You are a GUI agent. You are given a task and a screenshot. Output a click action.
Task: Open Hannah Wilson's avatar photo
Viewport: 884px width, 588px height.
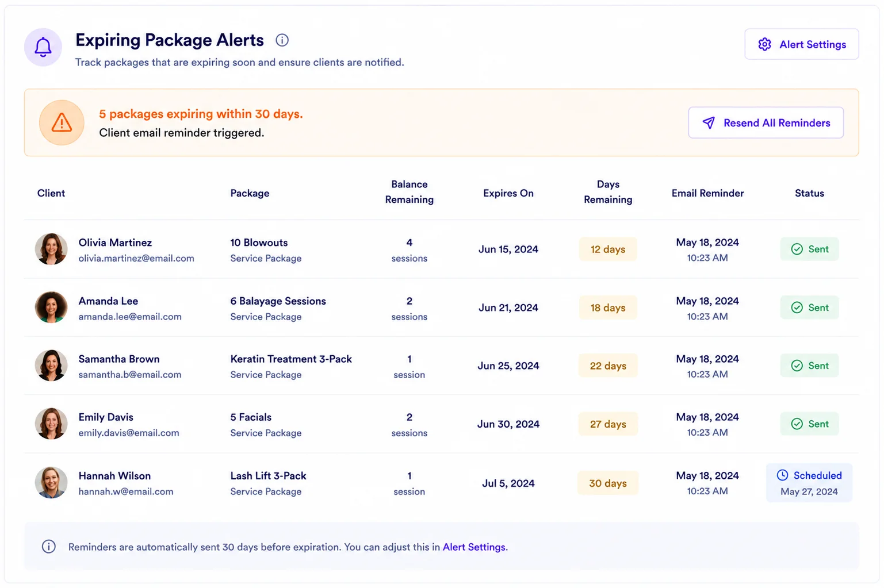(x=51, y=482)
